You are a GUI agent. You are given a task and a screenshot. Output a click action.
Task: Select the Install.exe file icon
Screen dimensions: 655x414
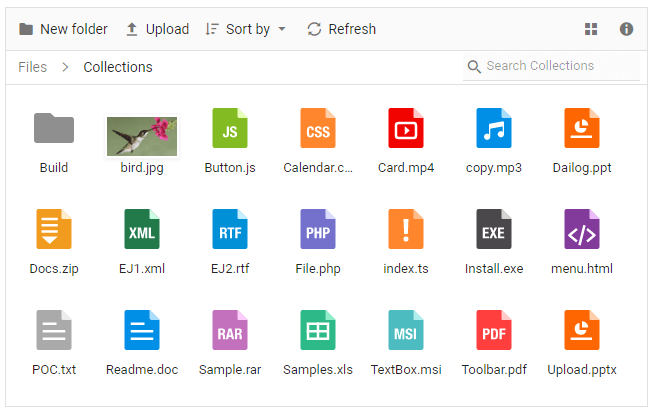tap(494, 230)
